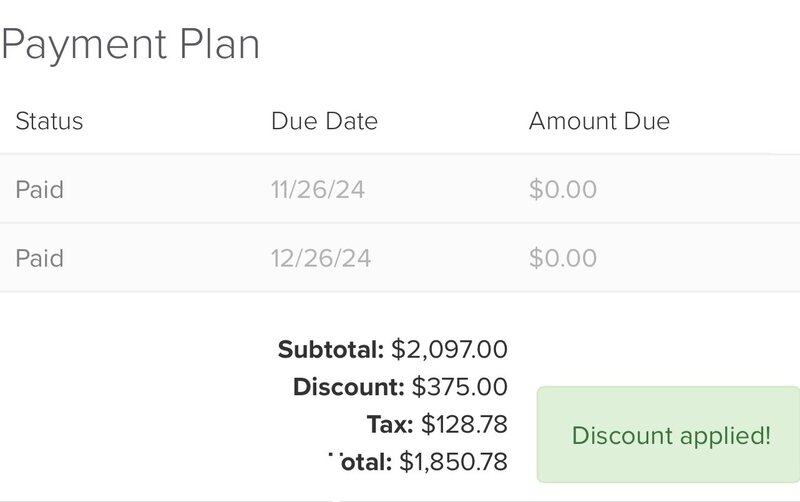This screenshot has width=800, height=502.
Task: Select the 11/26/24 due date
Action: pyautogui.click(x=317, y=189)
